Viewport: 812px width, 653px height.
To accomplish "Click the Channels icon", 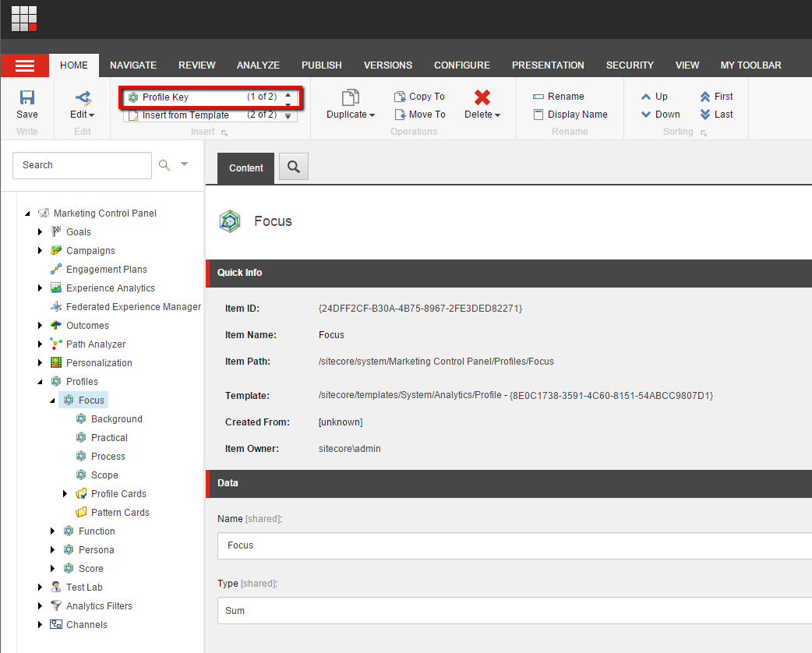I will [x=56, y=624].
